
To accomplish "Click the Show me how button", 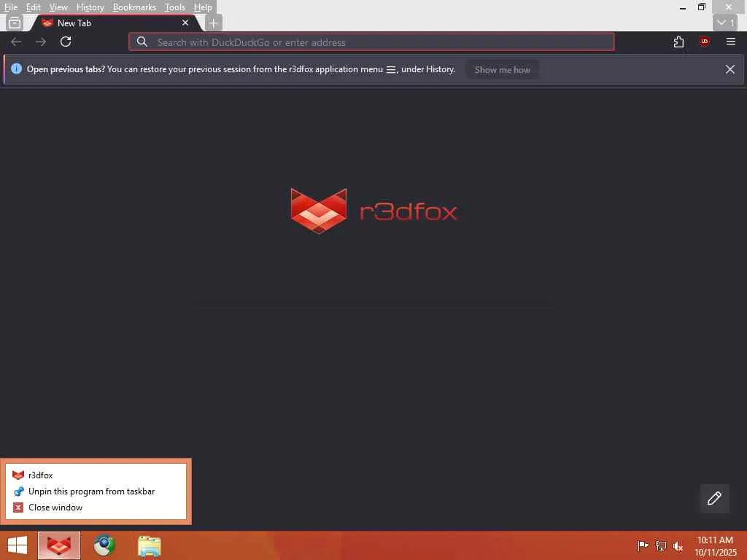I will pyautogui.click(x=502, y=69).
